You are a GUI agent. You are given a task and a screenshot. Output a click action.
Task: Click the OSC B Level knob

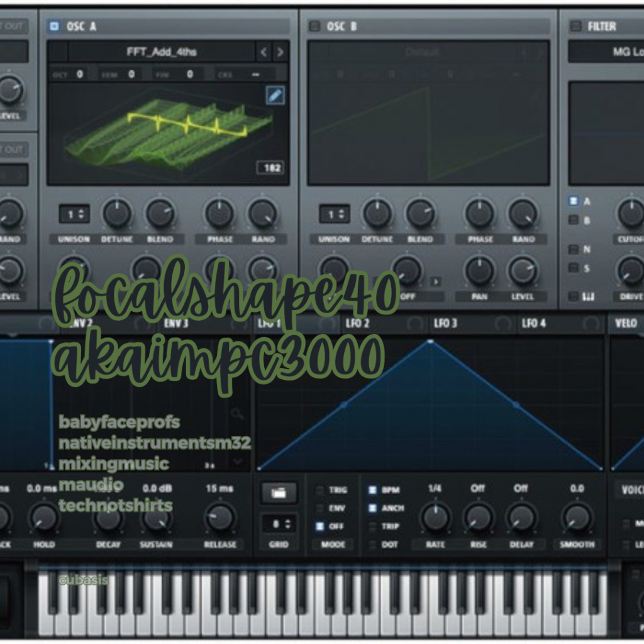pos(523,271)
